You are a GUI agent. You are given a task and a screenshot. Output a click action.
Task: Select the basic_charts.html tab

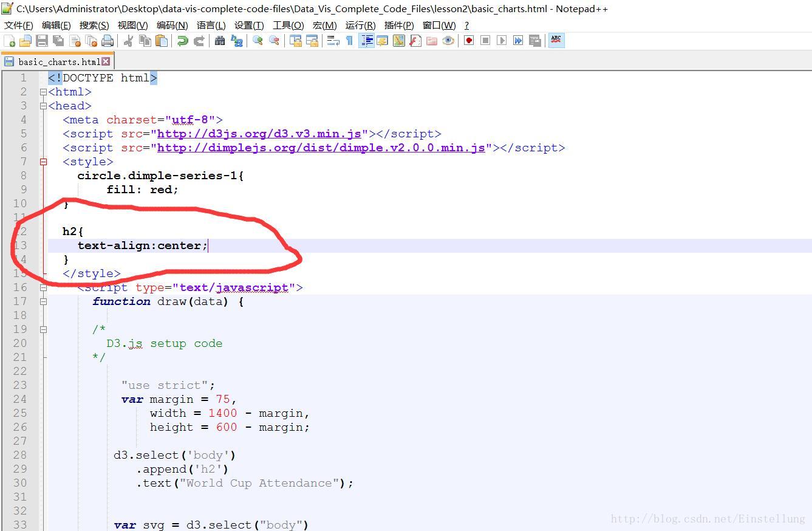coord(58,61)
